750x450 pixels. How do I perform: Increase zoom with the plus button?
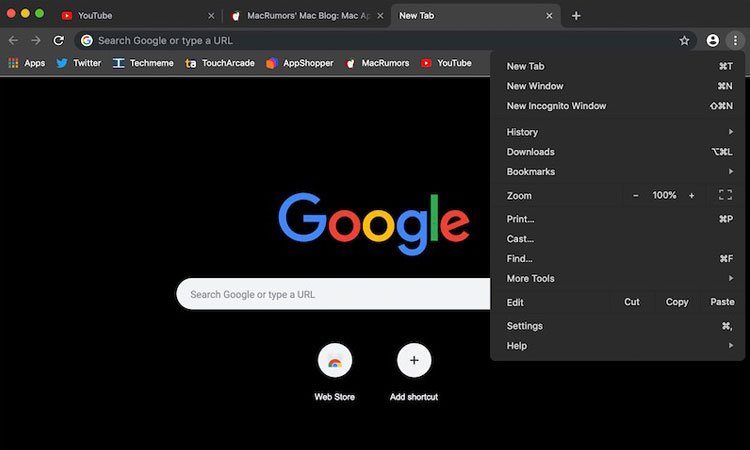pos(691,195)
